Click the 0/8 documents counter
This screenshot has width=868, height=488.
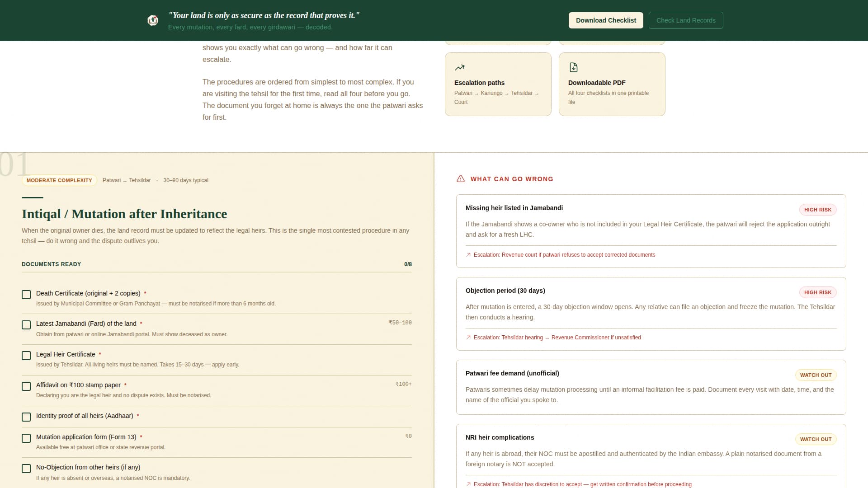click(408, 264)
